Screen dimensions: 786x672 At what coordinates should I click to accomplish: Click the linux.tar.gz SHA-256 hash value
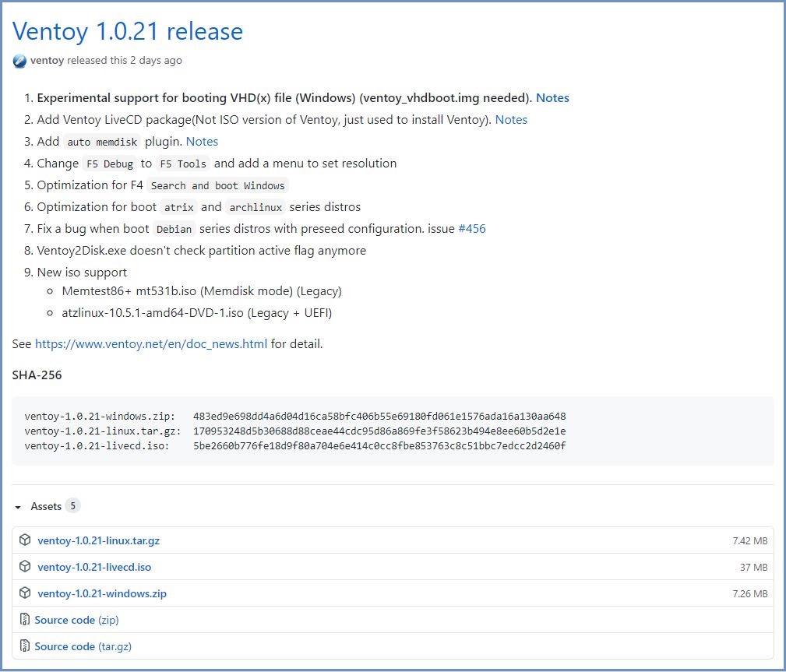379,431
